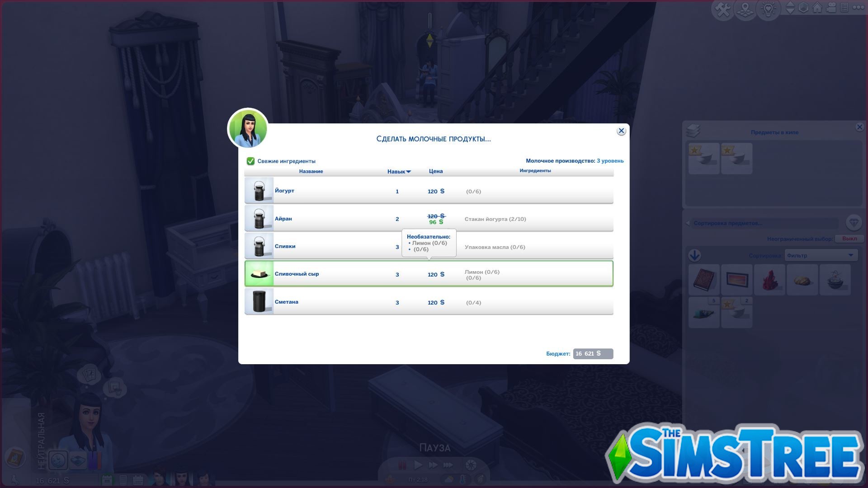Set game to double fast-forward speed

coord(433,465)
